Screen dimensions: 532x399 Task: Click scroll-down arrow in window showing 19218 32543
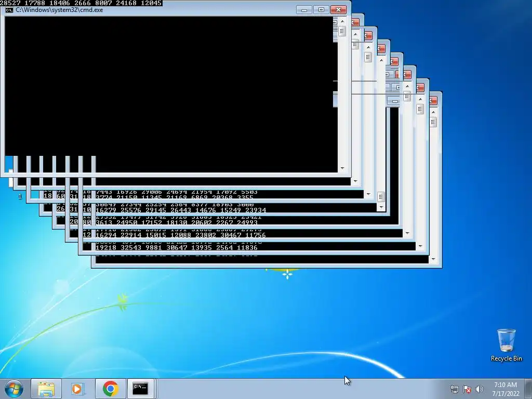coord(420,246)
